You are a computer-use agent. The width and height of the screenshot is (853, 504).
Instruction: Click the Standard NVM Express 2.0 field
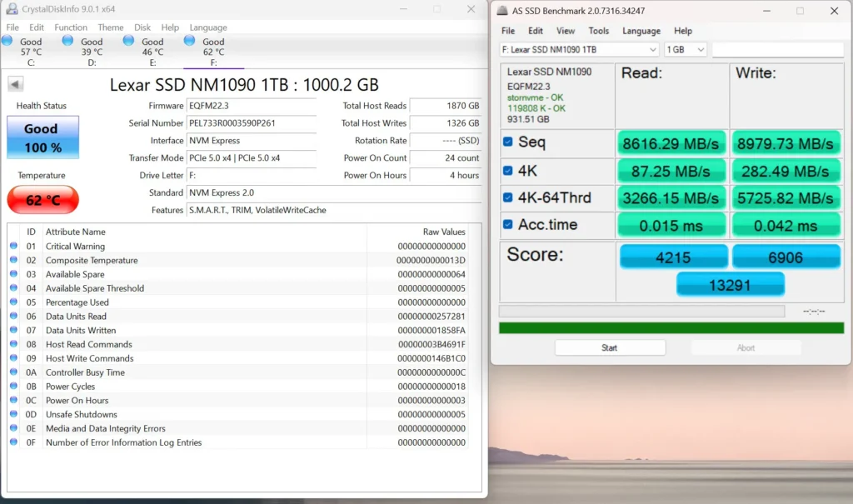pos(334,192)
